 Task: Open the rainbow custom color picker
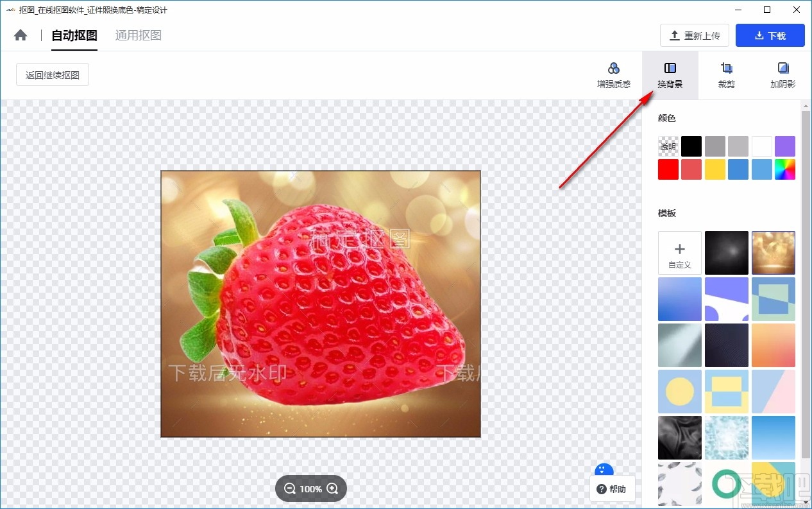point(785,169)
